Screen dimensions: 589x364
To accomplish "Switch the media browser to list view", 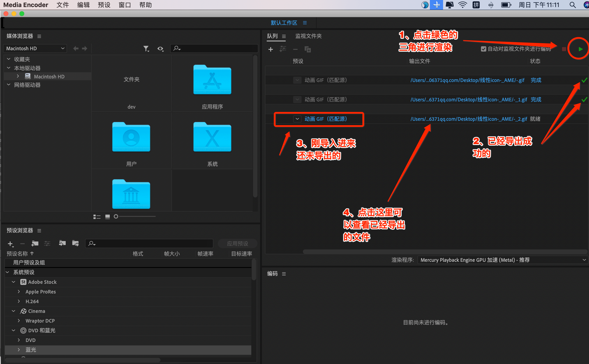I will [x=97, y=217].
